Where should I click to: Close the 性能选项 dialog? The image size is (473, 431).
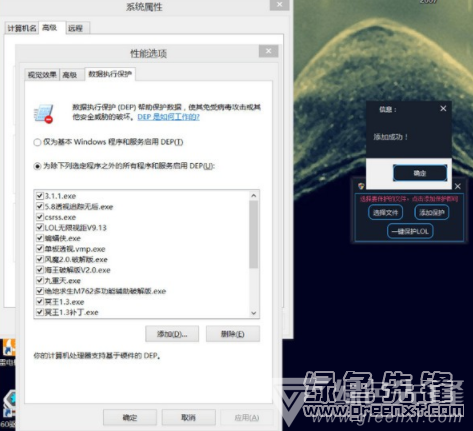(x=268, y=51)
